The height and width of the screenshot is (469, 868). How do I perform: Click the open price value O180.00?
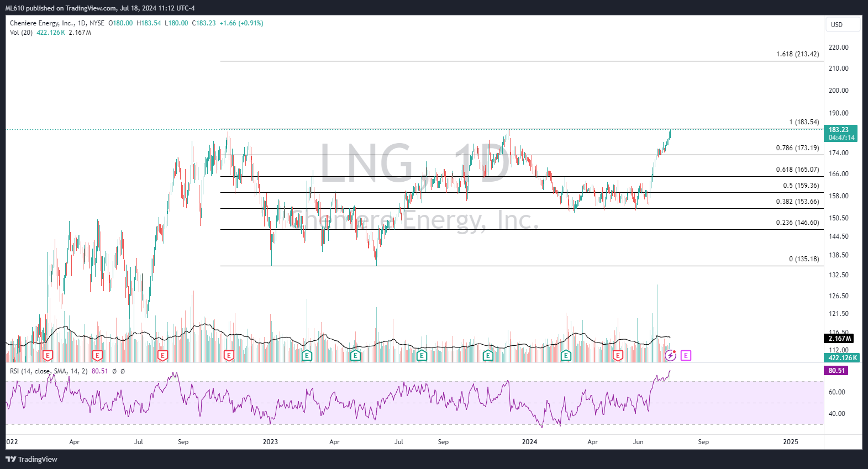pos(120,23)
